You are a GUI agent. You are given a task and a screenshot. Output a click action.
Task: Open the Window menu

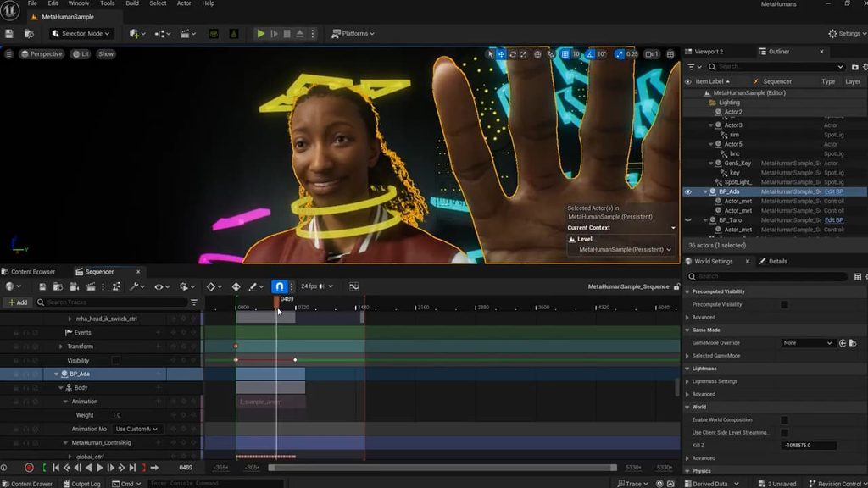pos(79,3)
